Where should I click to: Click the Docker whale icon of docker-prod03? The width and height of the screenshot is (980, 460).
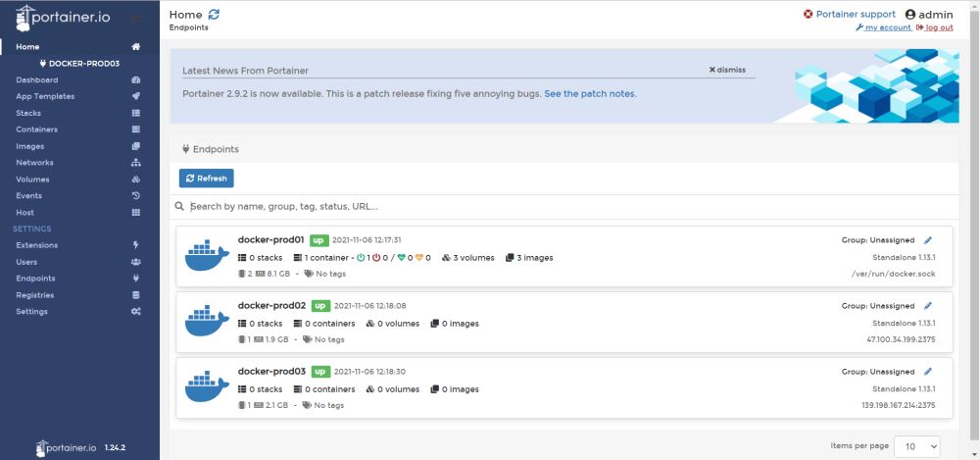coord(207,387)
